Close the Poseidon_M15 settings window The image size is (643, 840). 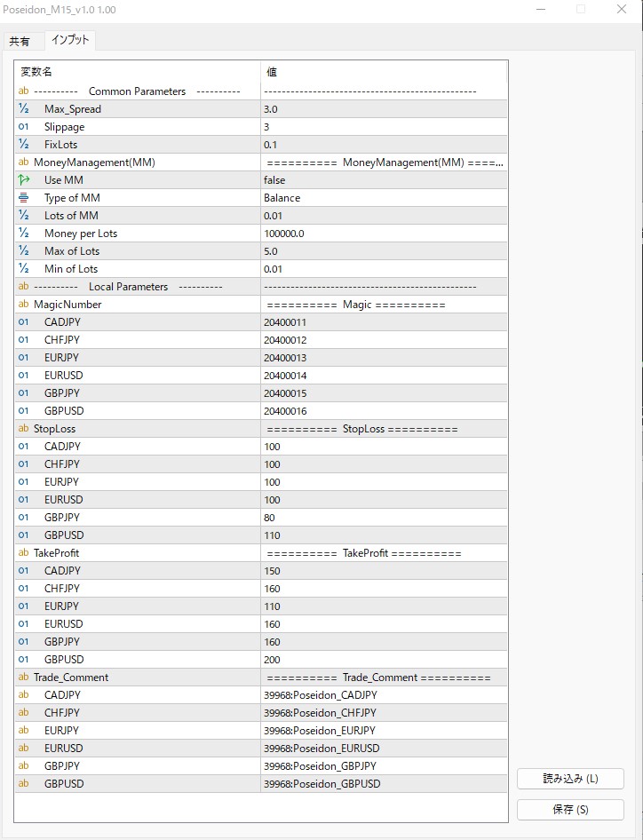pos(622,9)
